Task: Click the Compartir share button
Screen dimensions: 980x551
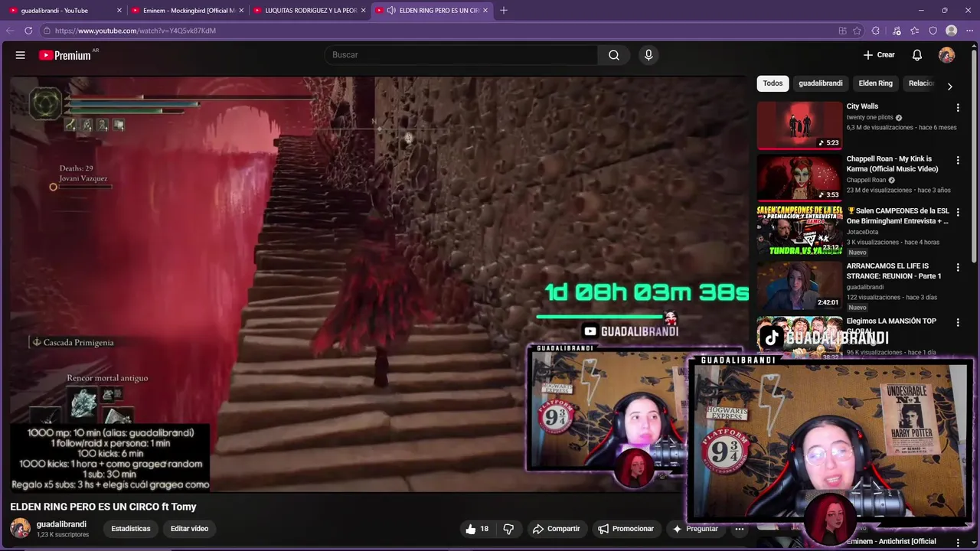Action: click(556, 529)
